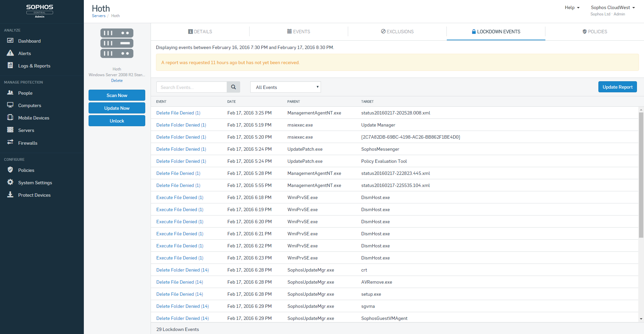Viewport: 644px width, 334px height.
Task: Switch to the Events tab
Action: coord(299,32)
